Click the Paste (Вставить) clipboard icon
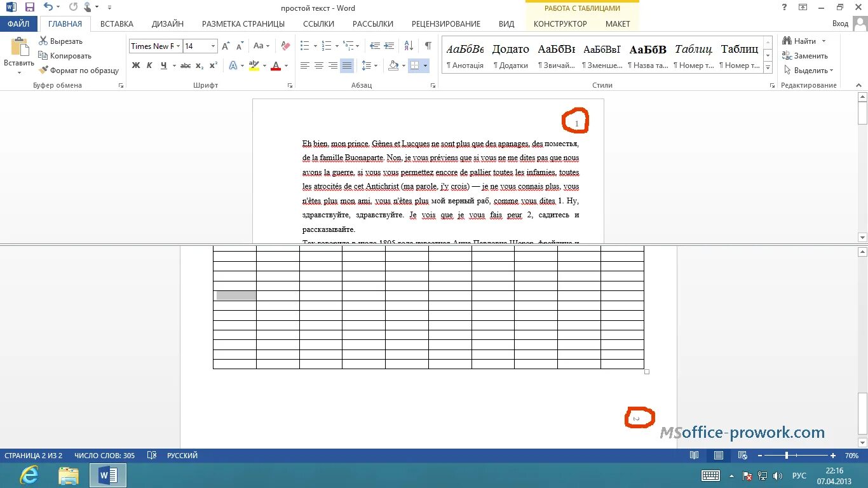 [x=20, y=47]
